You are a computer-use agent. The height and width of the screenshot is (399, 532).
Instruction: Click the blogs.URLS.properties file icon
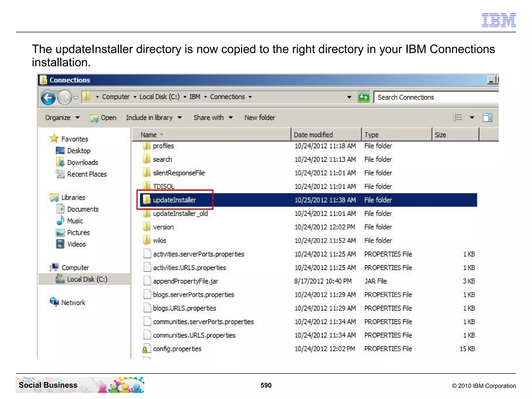(147, 308)
